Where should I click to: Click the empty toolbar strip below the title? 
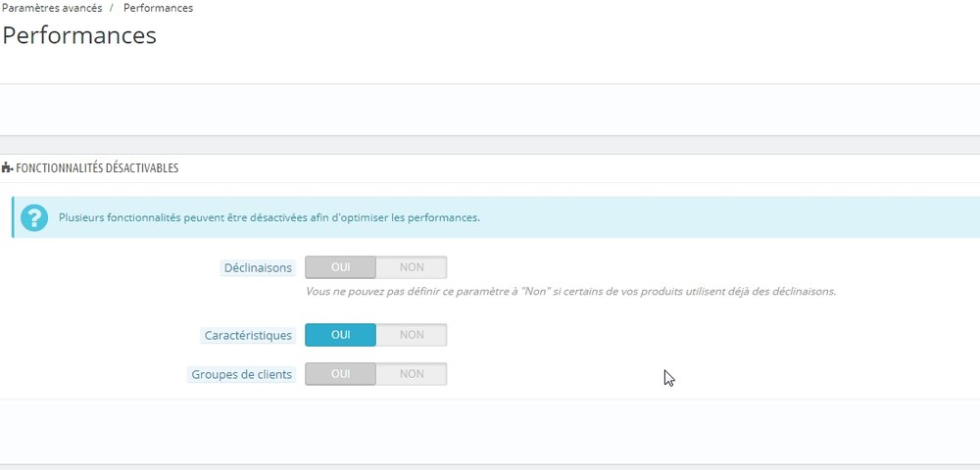click(490, 109)
